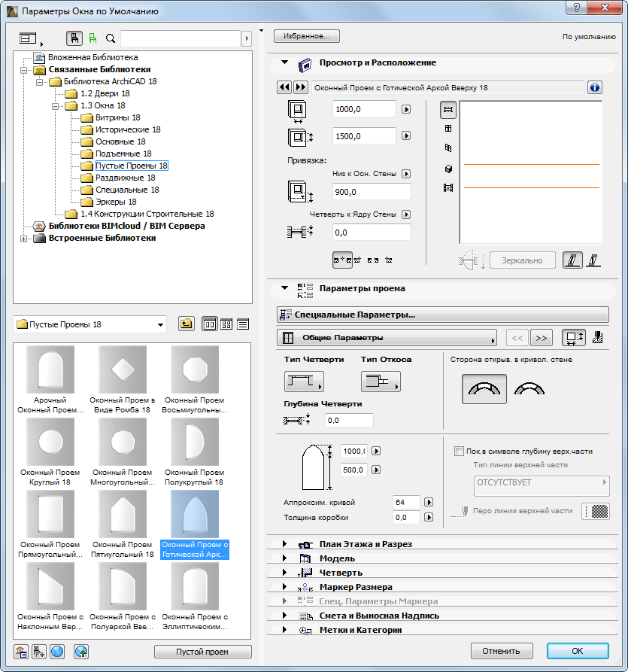The width and height of the screenshot is (628, 672).
Task: Select the 3D view preview icon
Action: point(448,169)
